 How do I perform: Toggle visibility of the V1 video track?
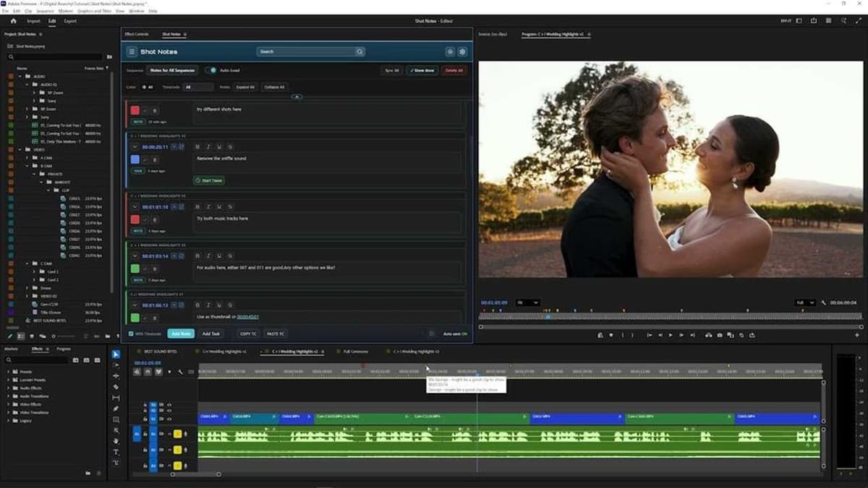(x=169, y=418)
